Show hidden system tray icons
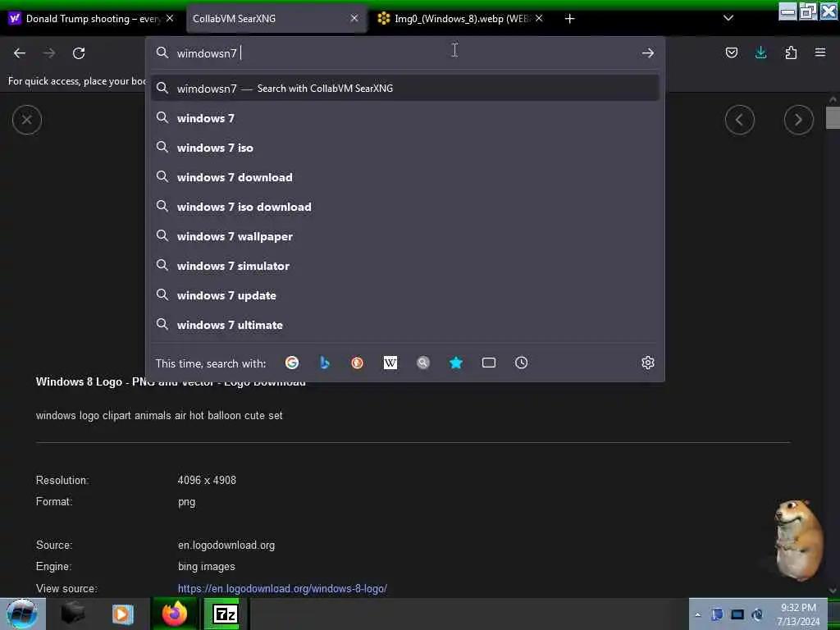 [697, 614]
